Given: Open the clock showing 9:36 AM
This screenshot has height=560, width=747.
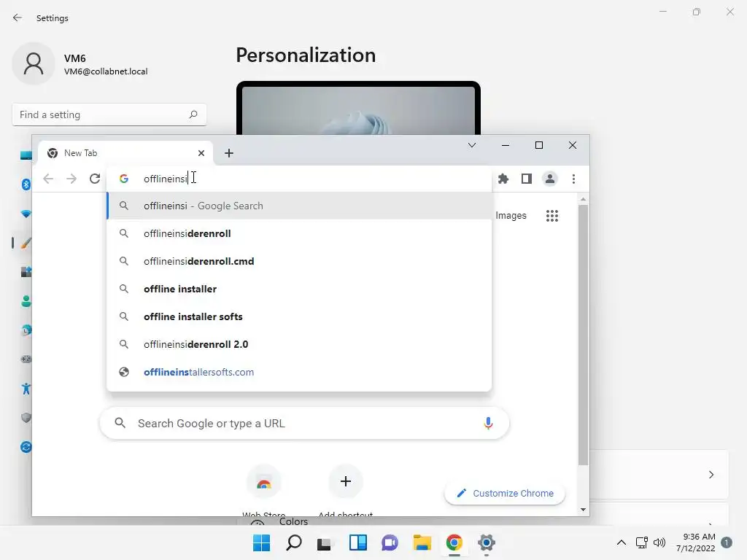Looking at the screenshot, I should pyautogui.click(x=695, y=542).
